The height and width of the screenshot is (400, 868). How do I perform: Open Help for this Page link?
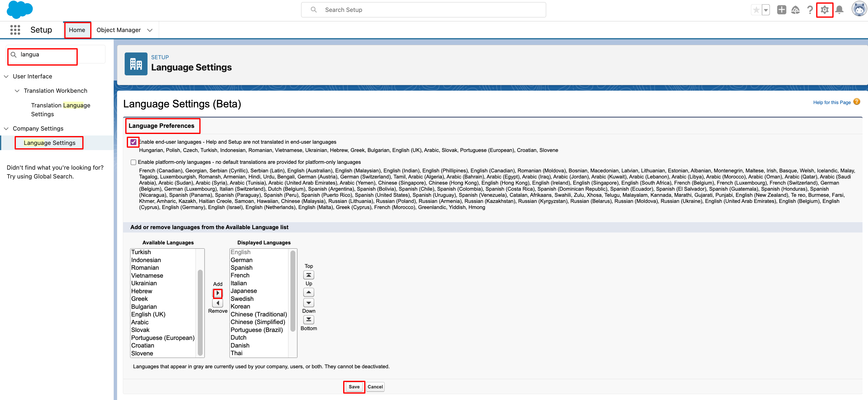pos(832,103)
